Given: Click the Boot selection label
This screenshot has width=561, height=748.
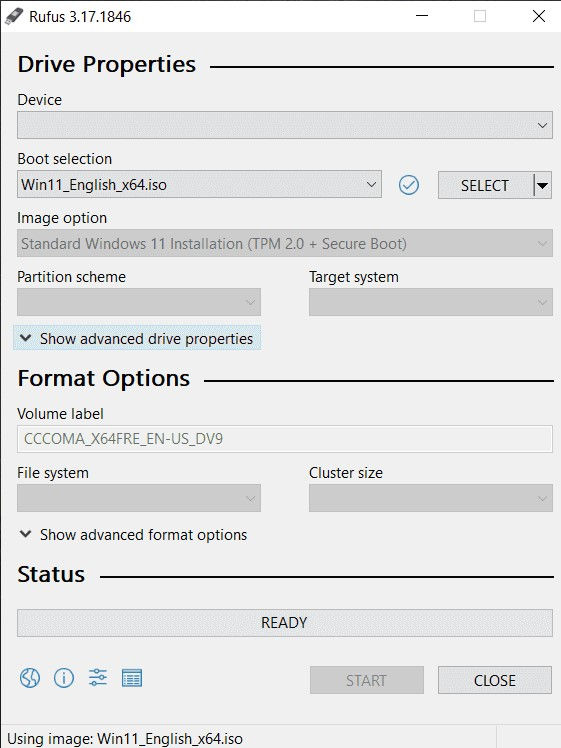Looking at the screenshot, I should pyautogui.click(x=65, y=159).
